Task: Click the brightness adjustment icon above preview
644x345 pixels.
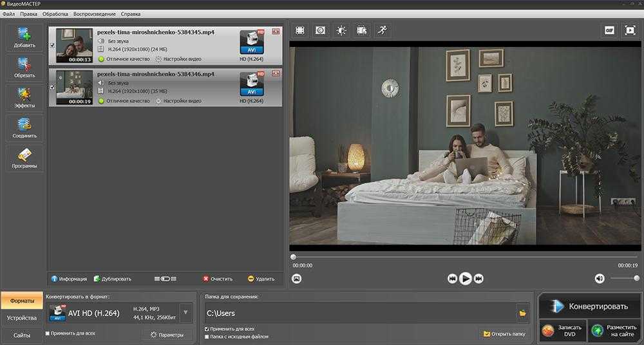Action: pos(341,30)
